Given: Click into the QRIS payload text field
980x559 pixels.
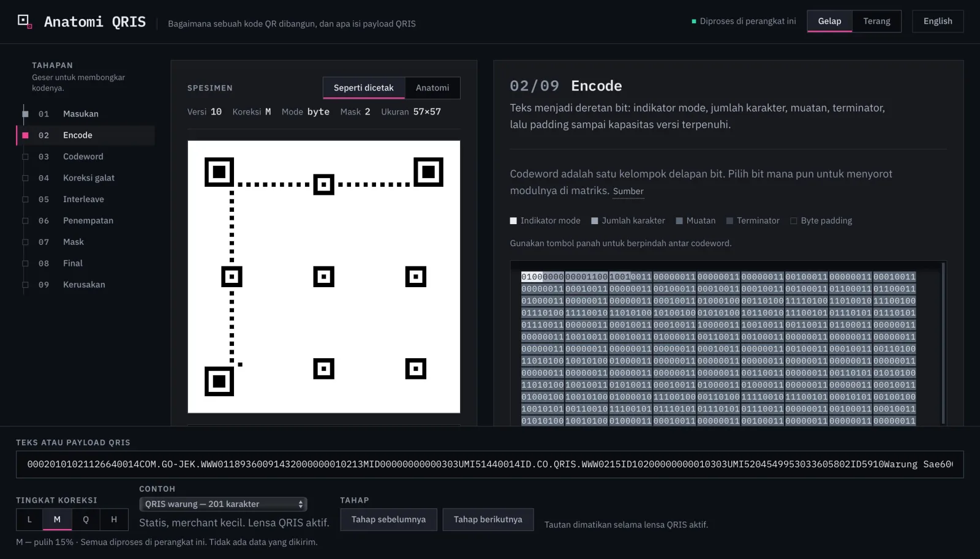Looking at the screenshot, I should (x=489, y=465).
